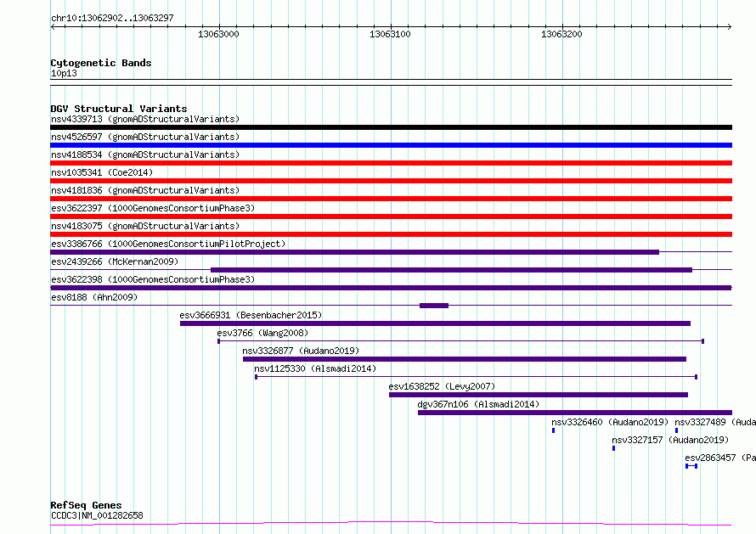Open nsv3327157 (Audano2019) label

(670, 440)
